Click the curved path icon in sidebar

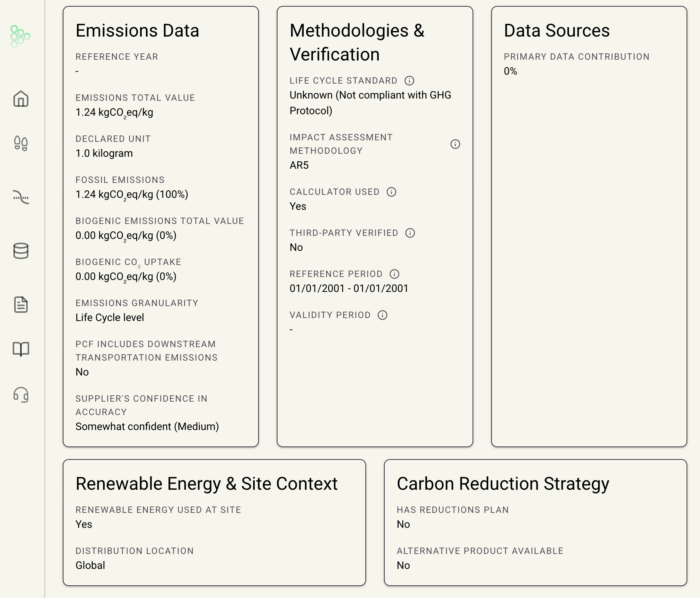point(21,197)
